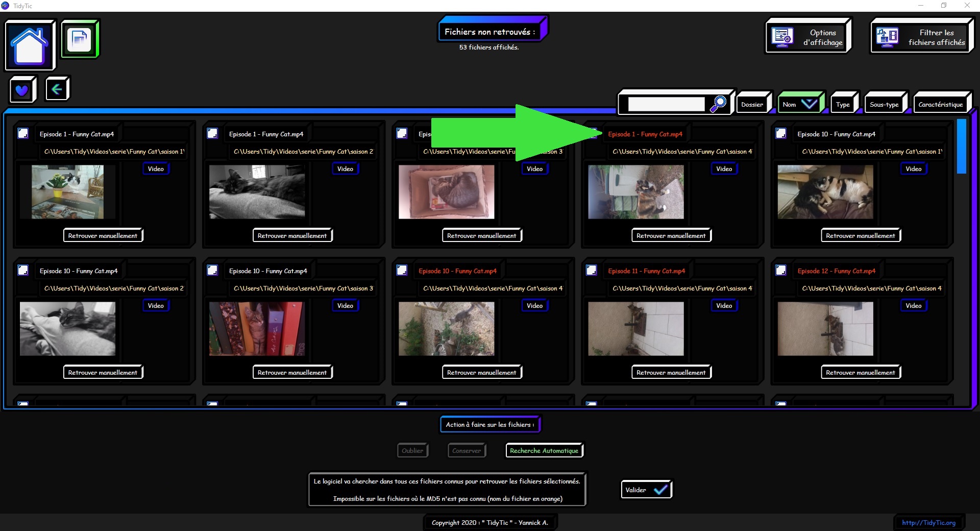980x531 pixels.
Task: Tick checkbox of Episode 1 in saison 2
Action: 212,133
